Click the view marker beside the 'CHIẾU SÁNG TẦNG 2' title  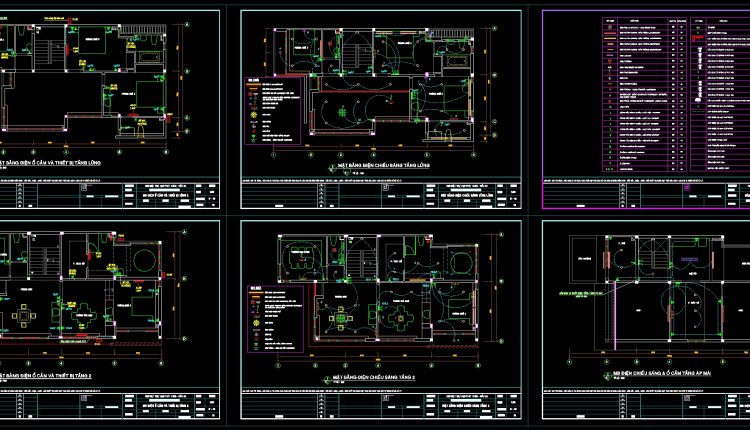click(327, 380)
